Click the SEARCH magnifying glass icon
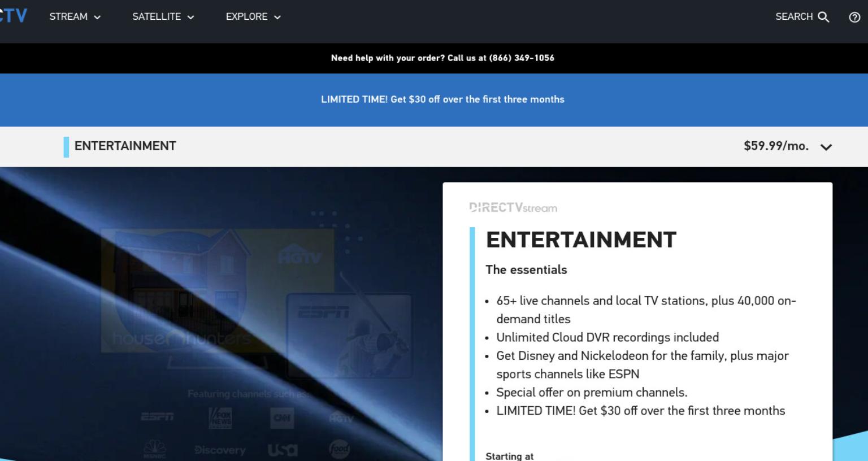868x461 pixels. 823,17
